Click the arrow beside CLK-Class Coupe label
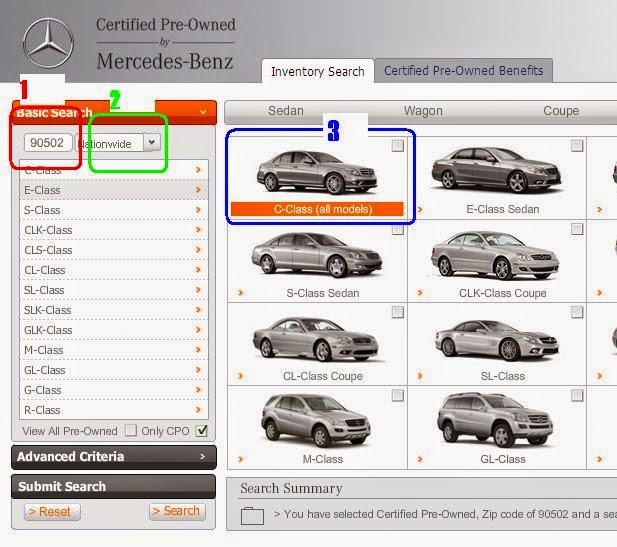Image resolution: width=617 pixels, height=547 pixels. coord(420,293)
